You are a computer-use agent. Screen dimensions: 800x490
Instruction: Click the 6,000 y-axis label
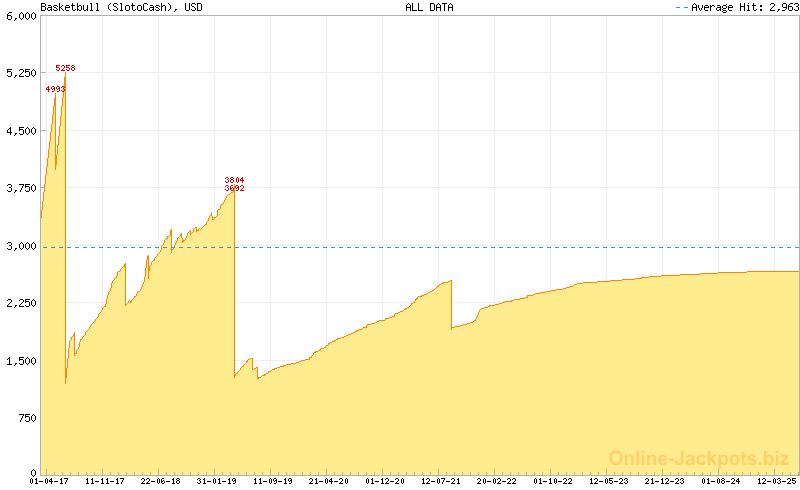[20, 16]
